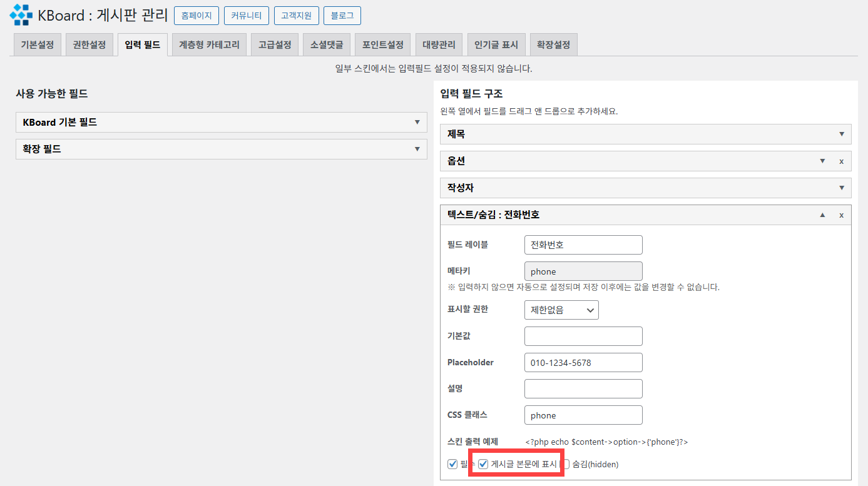The height and width of the screenshot is (486, 868).
Task: Switch to the 권한설정 tab
Action: pos(89,45)
